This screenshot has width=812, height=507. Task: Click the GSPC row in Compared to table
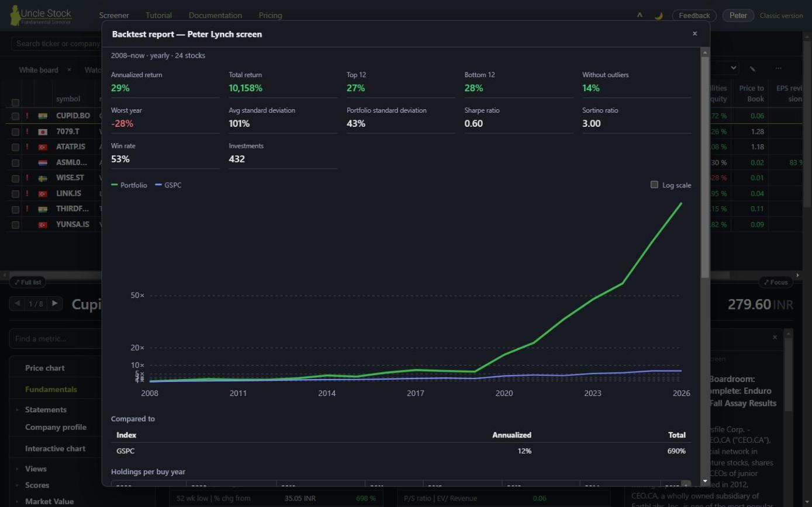pyautogui.click(x=401, y=451)
